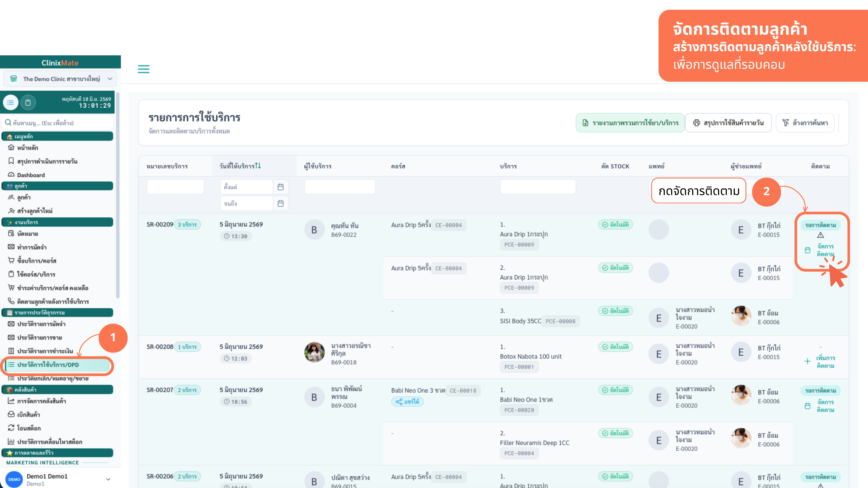Collapse the งานบริการ section header
This screenshot has width=868, height=488.
tap(57, 222)
